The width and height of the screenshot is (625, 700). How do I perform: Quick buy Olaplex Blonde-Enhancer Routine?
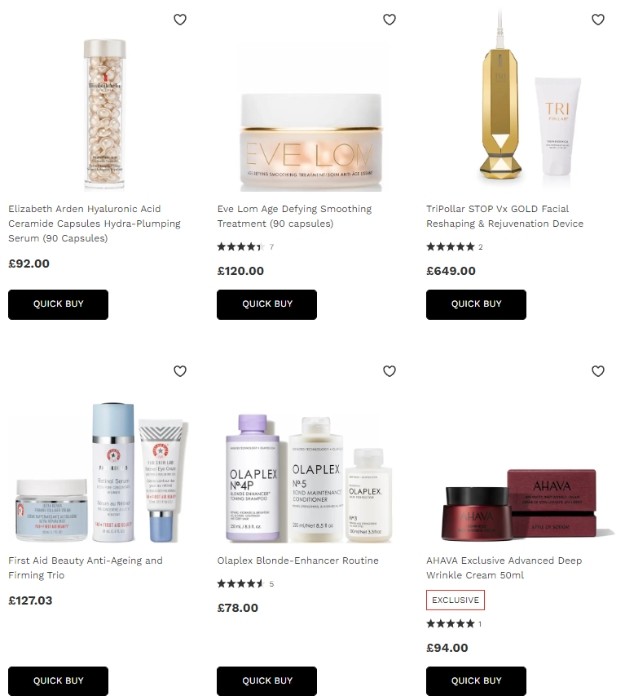(267, 681)
